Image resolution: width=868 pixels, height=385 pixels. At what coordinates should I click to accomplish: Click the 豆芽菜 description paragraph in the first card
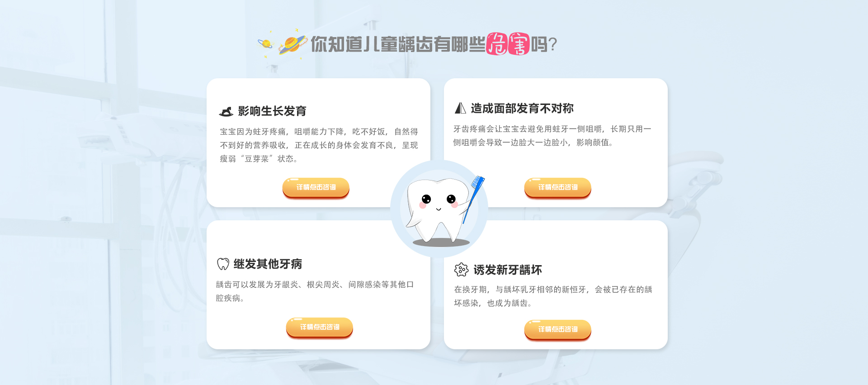pos(319,145)
